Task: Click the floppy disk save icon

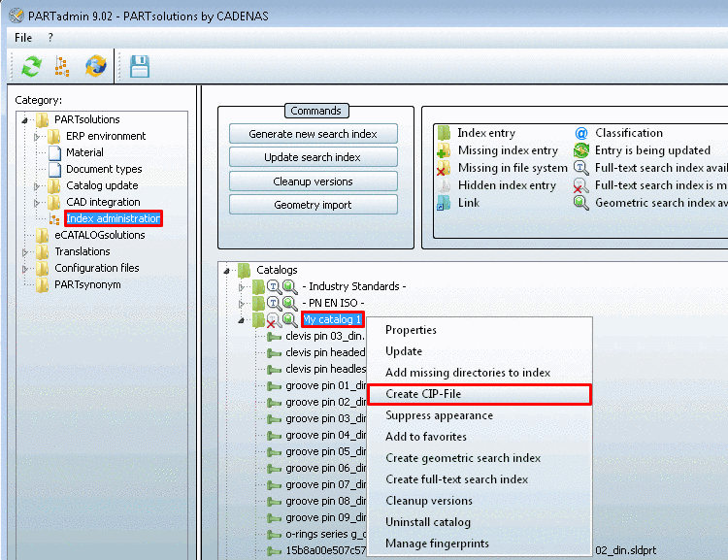Action: point(139,66)
